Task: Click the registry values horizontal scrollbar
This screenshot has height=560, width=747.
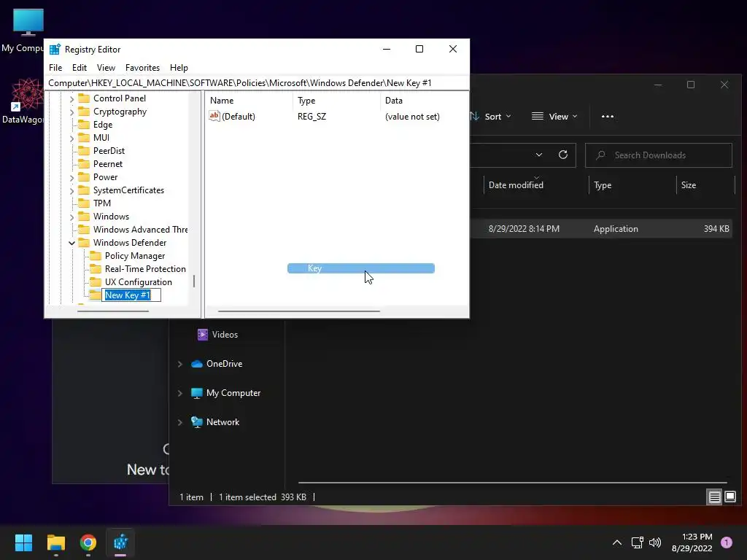Action: coord(298,311)
